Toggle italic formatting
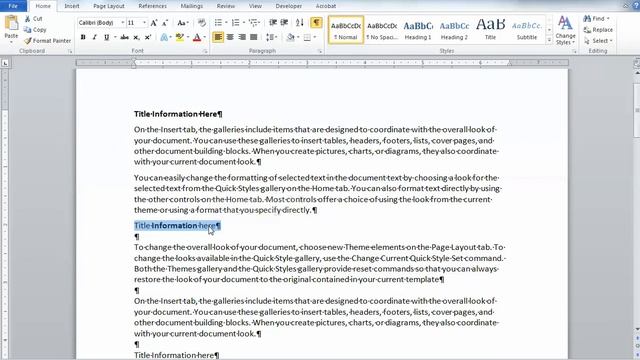The height and width of the screenshot is (360, 640). pos(95,37)
